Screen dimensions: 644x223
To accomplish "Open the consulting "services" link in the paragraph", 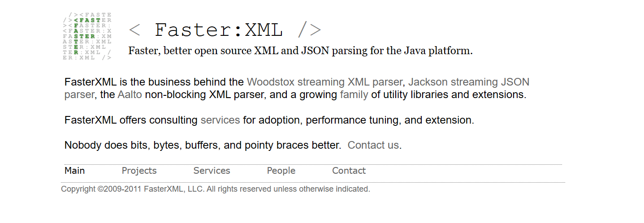I will click(x=220, y=120).
